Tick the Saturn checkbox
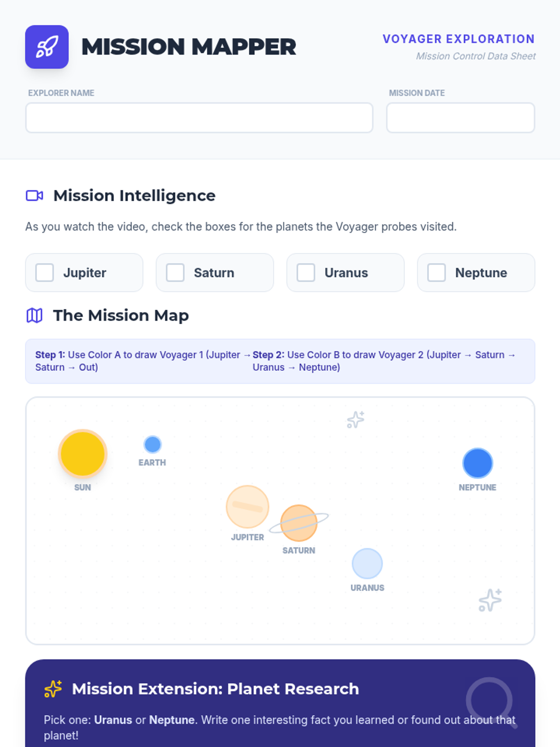Viewport: 560px width, 747px height. (x=175, y=273)
